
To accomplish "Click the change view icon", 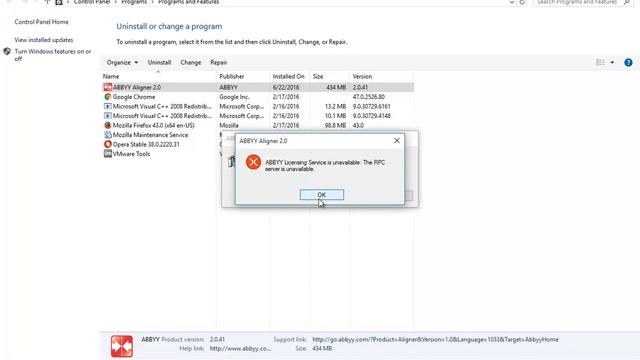I will click(x=600, y=62).
